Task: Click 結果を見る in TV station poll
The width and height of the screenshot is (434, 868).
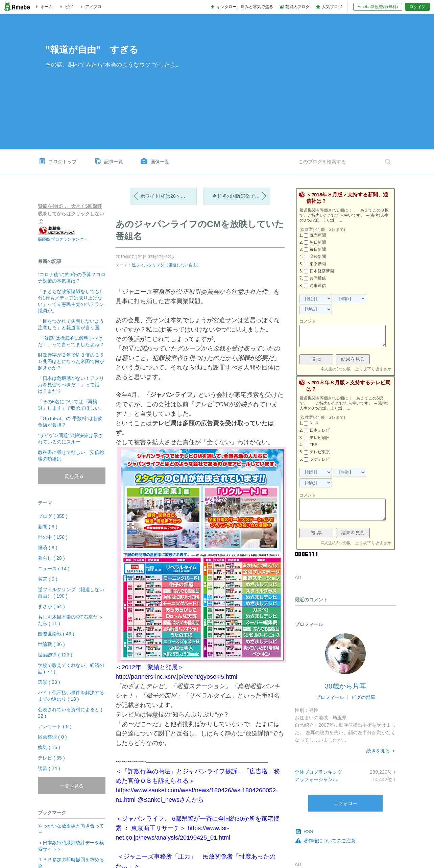Action: [x=353, y=533]
